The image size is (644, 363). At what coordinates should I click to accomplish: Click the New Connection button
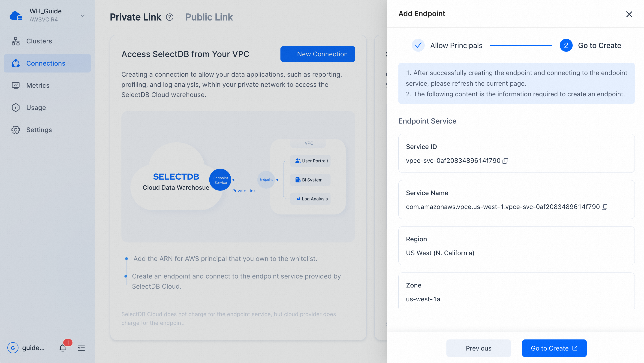pyautogui.click(x=318, y=54)
